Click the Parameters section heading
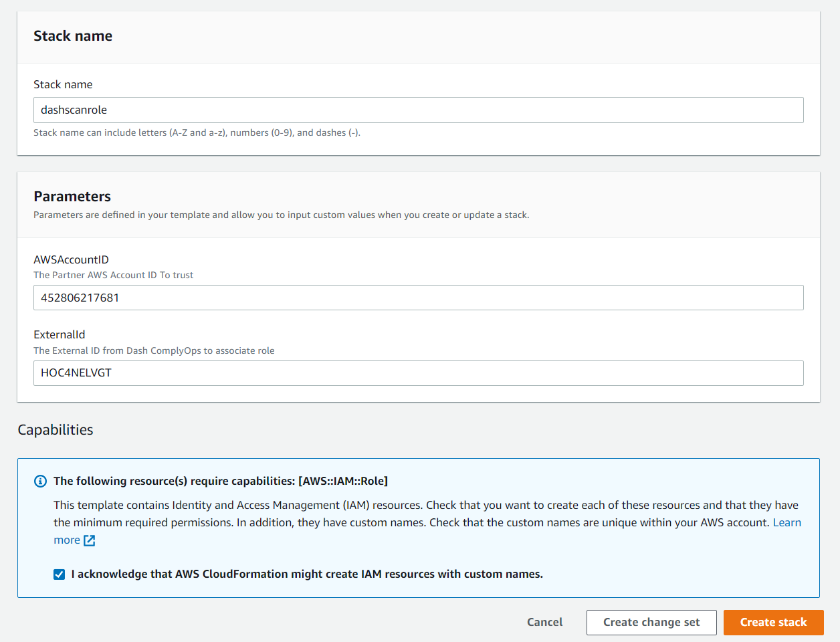This screenshot has height=642, width=840. [72, 197]
